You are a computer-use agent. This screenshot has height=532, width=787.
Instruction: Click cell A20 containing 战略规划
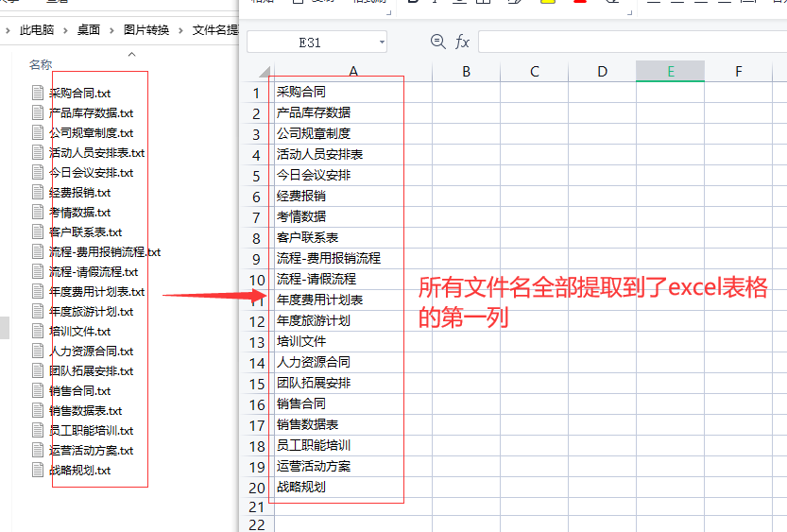pyautogui.click(x=353, y=488)
